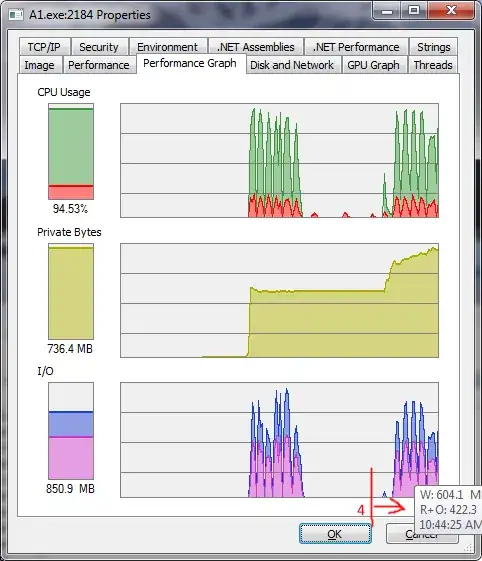Maximize the Properties window
This screenshot has height=561, width=482.
pos(414,11)
